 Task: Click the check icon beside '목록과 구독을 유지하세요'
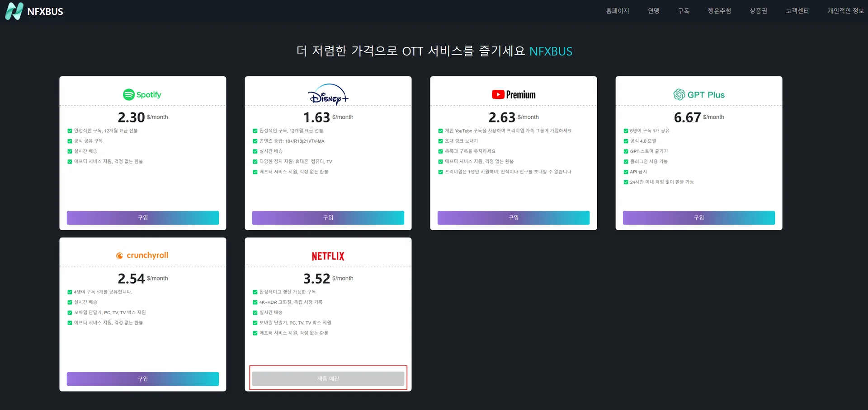click(x=440, y=151)
